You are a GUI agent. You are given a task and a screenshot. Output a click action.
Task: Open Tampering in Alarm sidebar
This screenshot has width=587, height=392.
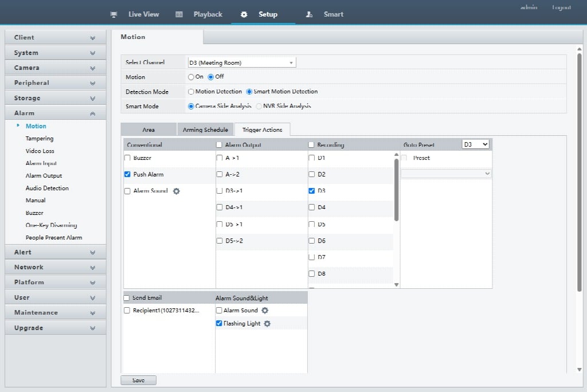(40, 139)
